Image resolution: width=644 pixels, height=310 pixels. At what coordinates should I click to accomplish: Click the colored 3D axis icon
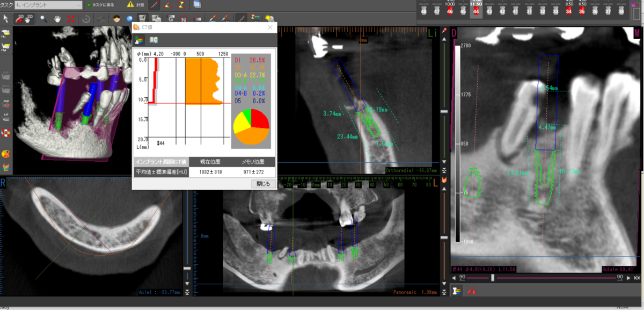[100, 18]
